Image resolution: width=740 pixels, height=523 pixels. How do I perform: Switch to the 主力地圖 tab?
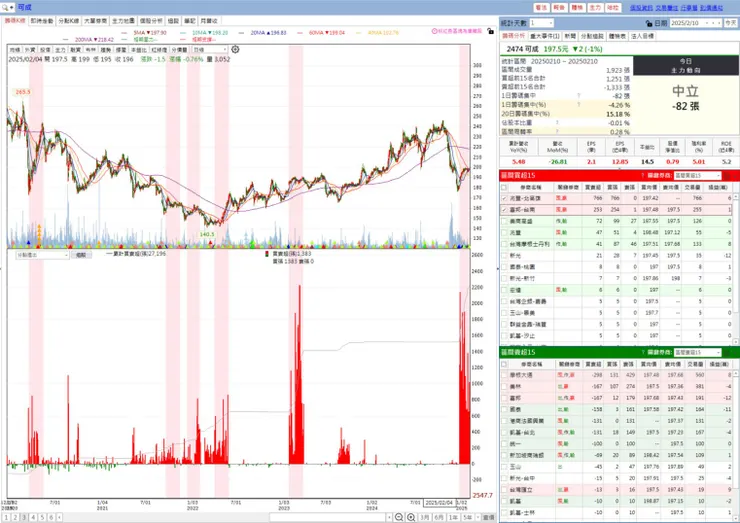(x=123, y=21)
